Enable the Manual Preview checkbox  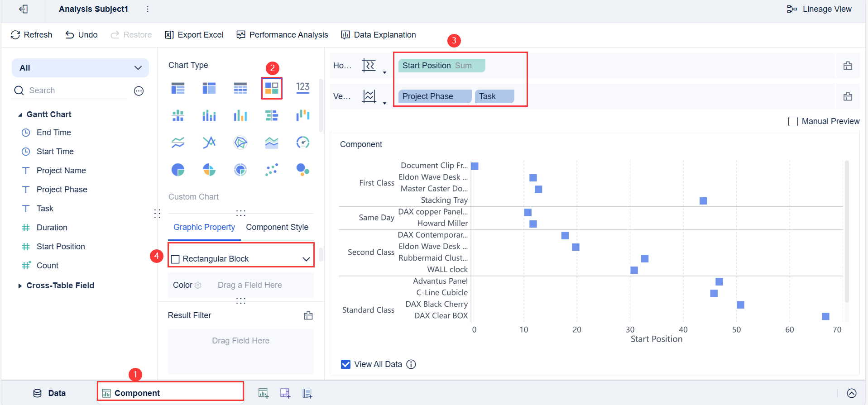(793, 121)
